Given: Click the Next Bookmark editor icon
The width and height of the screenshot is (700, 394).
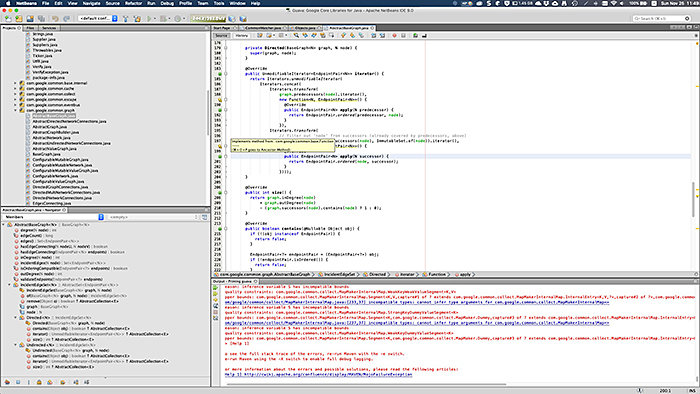Looking at the screenshot, I should coord(352,35).
